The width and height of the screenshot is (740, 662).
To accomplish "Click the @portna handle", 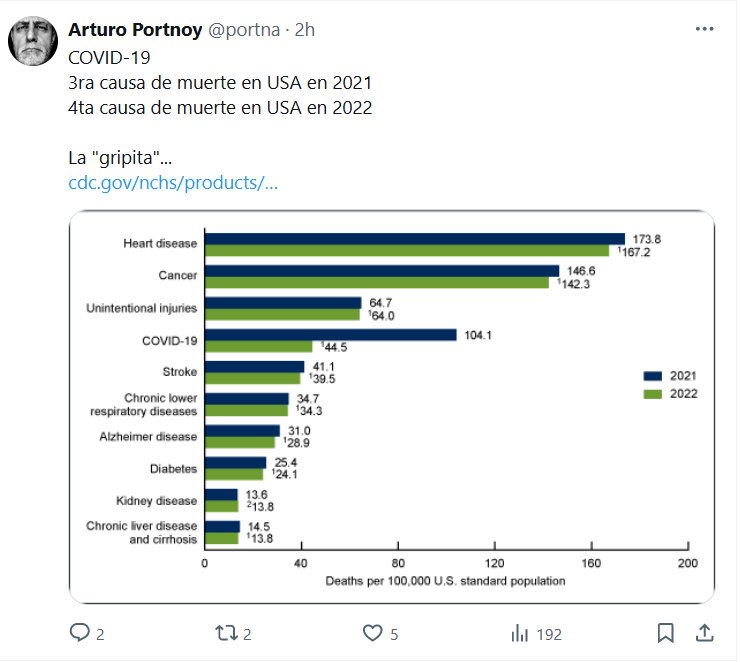I will (241, 30).
